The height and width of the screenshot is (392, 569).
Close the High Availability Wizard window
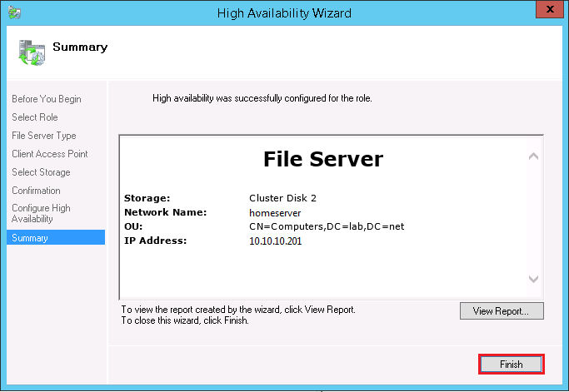(x=550, y=8)
